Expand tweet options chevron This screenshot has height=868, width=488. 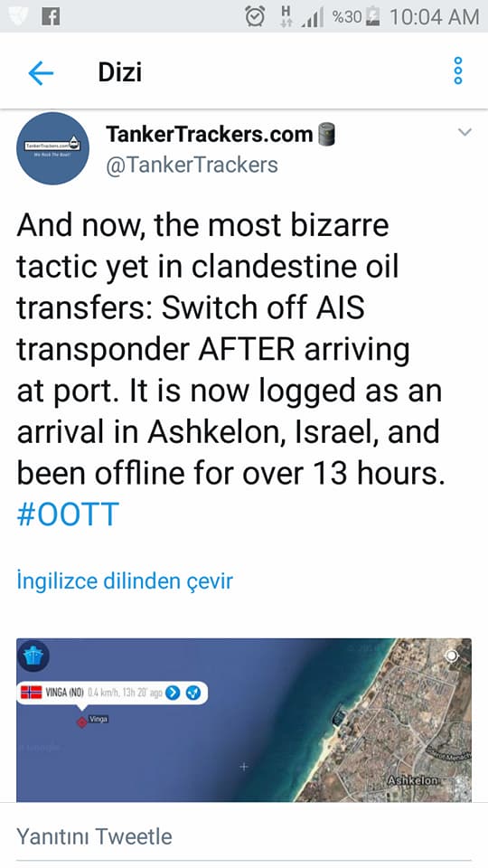(465, 132)
